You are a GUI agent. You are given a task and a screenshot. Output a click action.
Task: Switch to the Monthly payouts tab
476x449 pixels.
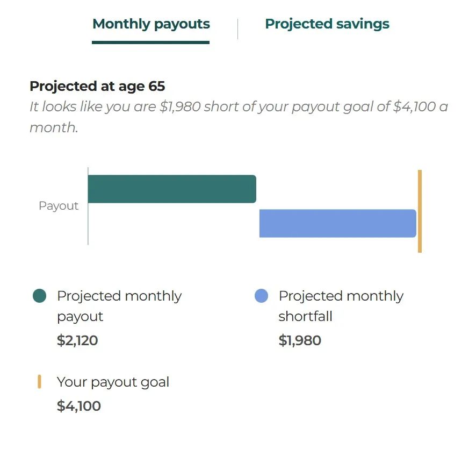[x=151, y=24]
